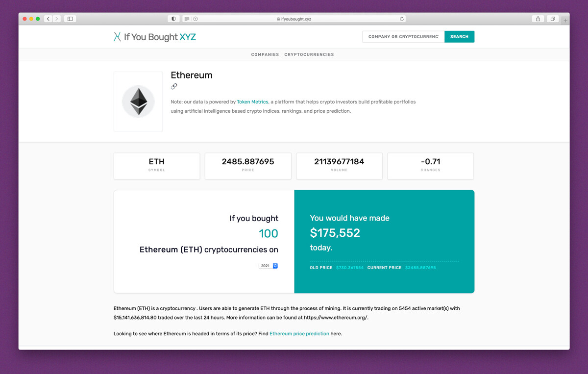Click the Safari forward arrow button

57,19
